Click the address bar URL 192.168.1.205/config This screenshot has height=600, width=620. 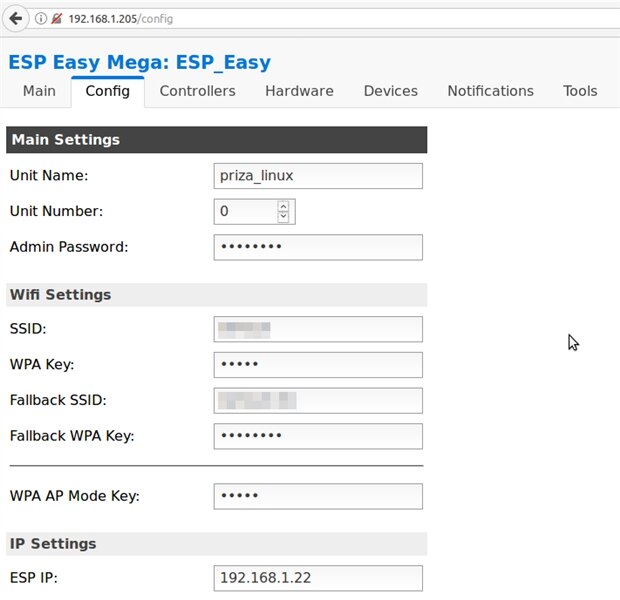121,19
